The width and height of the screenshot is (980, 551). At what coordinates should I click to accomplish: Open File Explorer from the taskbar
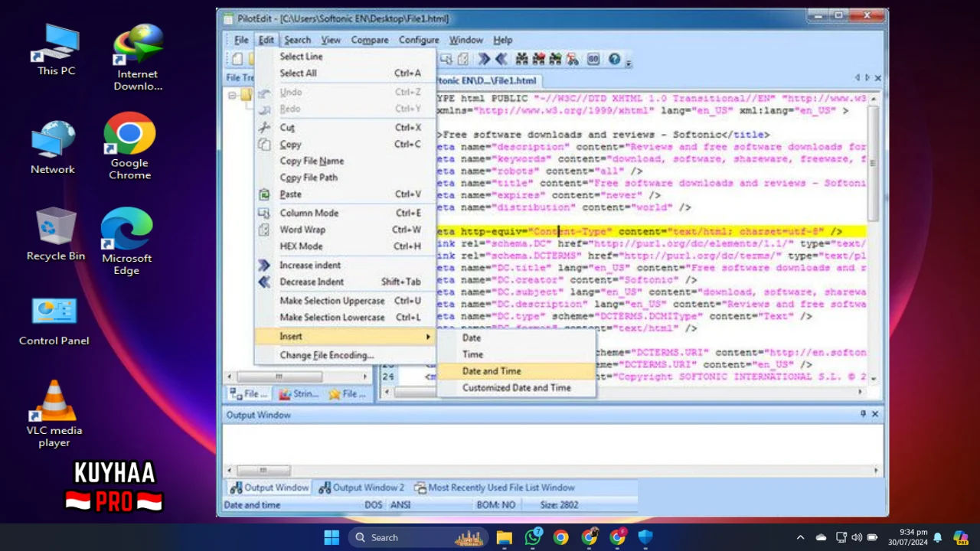click(504, 537)
